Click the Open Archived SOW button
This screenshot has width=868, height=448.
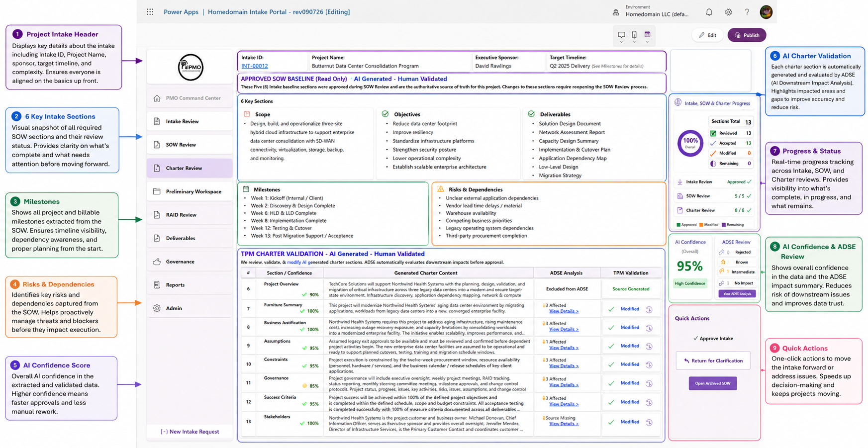[713, 383]
